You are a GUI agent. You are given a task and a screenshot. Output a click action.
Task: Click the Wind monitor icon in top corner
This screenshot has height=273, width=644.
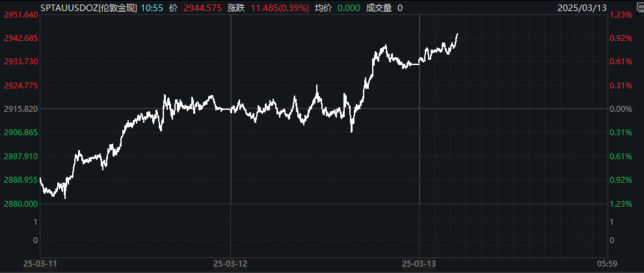(x=640, y=7)
